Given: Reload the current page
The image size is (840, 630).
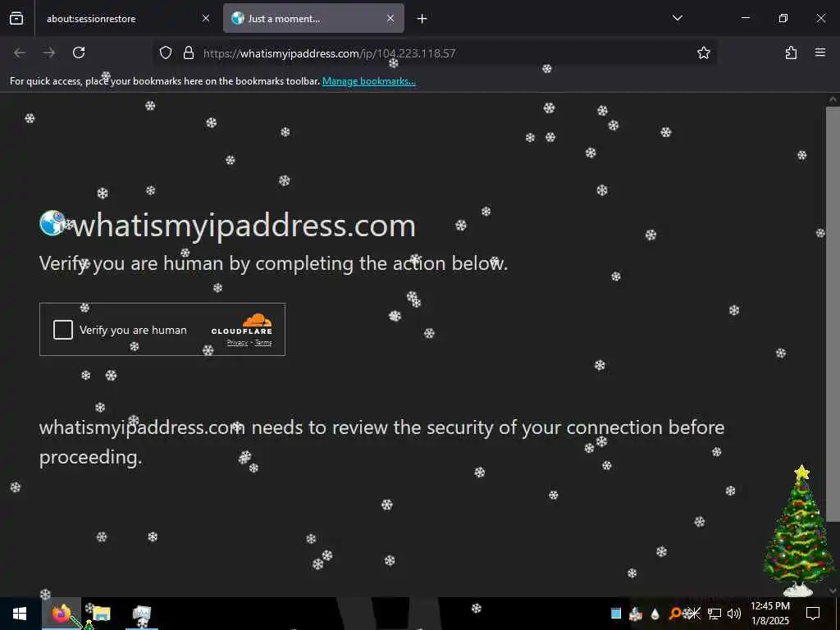Looking at the screenshot, I should [79, 52].
